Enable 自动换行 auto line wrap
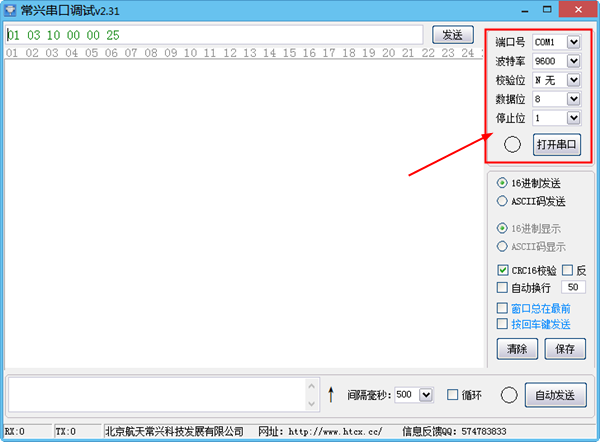This screenshot has width=600, height=442. [x=502, y=287]
